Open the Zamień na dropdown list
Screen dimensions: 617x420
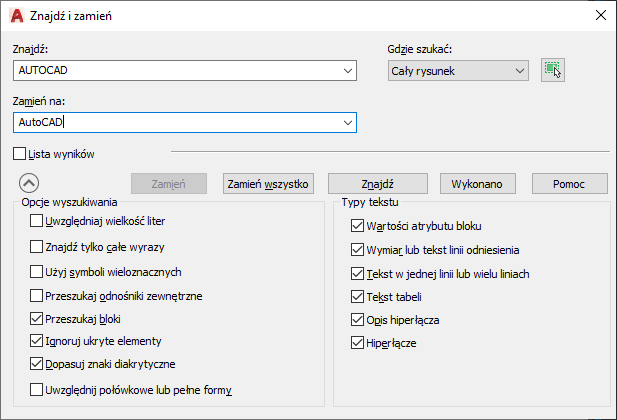click(348, 122)
